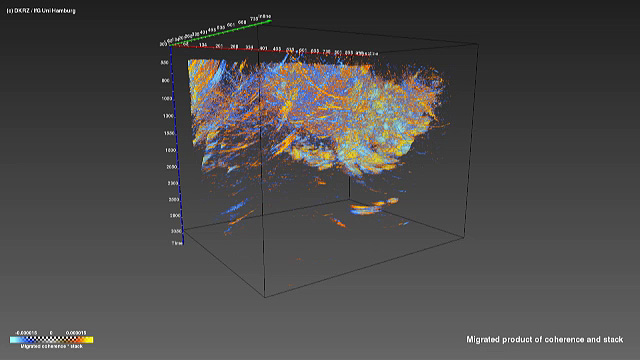The height and width of the screenshot is (360, 640).
Task: Click the checkered transparent middle of the color bar
Action: [x=51, y=340]
